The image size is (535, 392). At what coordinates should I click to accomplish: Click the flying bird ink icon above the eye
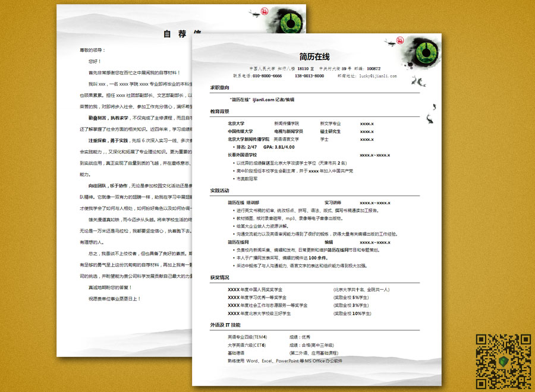tap(389, 44)
